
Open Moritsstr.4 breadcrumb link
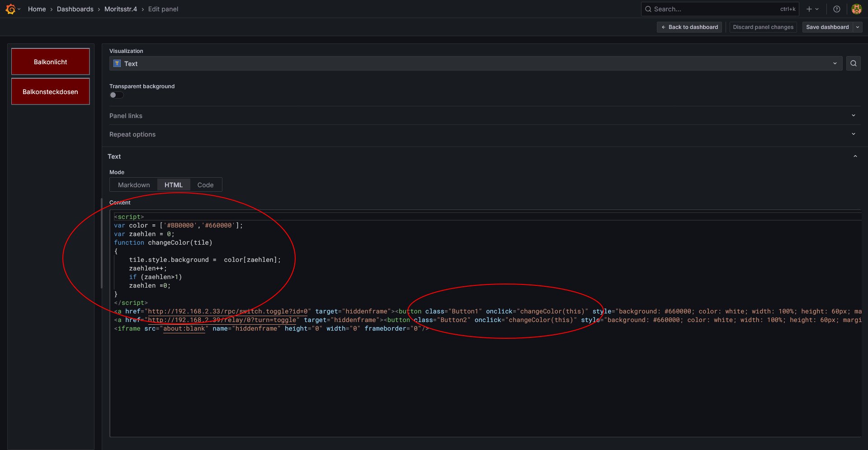pyautogui.click(x=120, y=9)
